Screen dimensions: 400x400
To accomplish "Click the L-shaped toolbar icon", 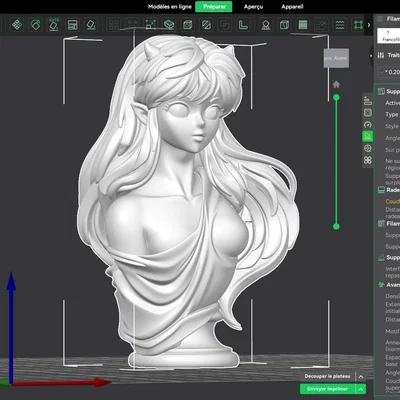I will [x=243, y=25].
